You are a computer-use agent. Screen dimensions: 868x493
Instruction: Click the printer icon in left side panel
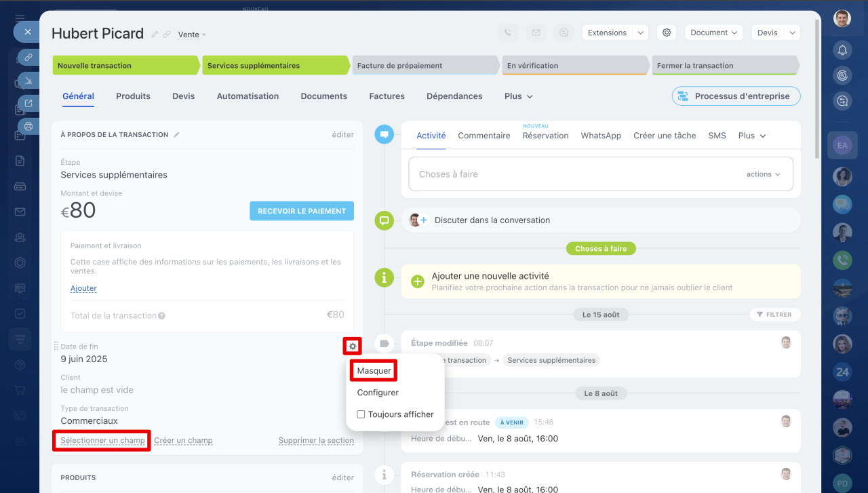pyautogui.click(x=28, y=126)
